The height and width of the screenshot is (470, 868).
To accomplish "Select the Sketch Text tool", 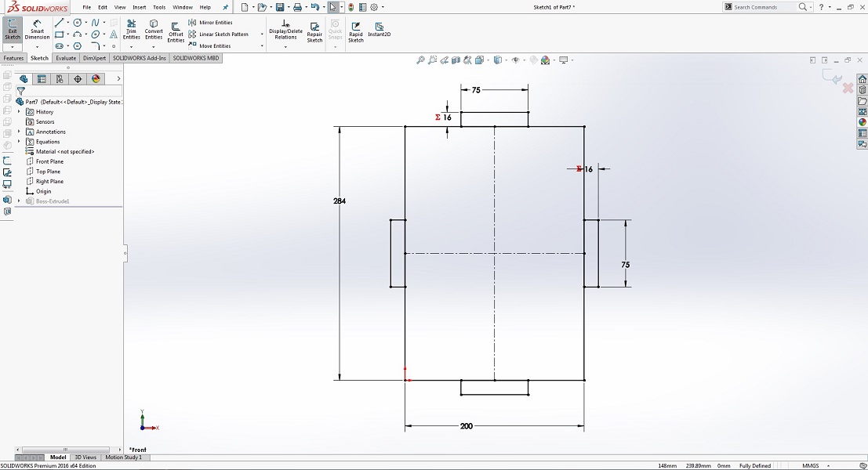I will (114, 34).
